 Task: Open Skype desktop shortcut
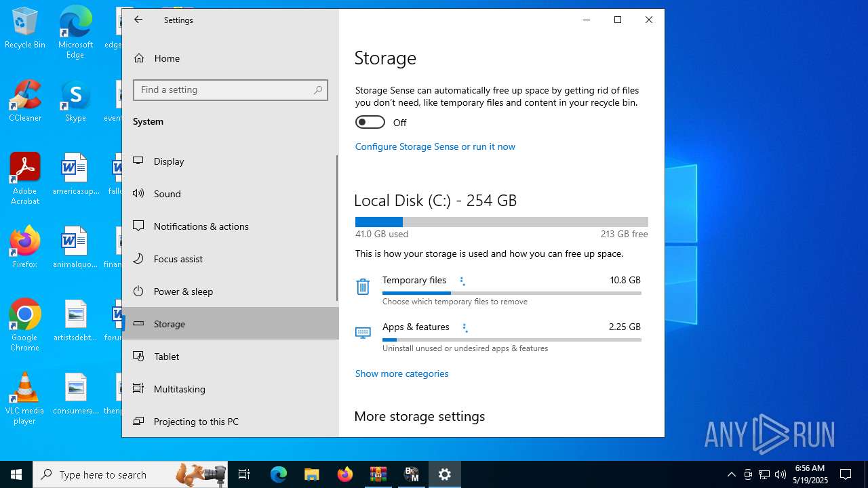pyautogui.click(x=75, y=101)
